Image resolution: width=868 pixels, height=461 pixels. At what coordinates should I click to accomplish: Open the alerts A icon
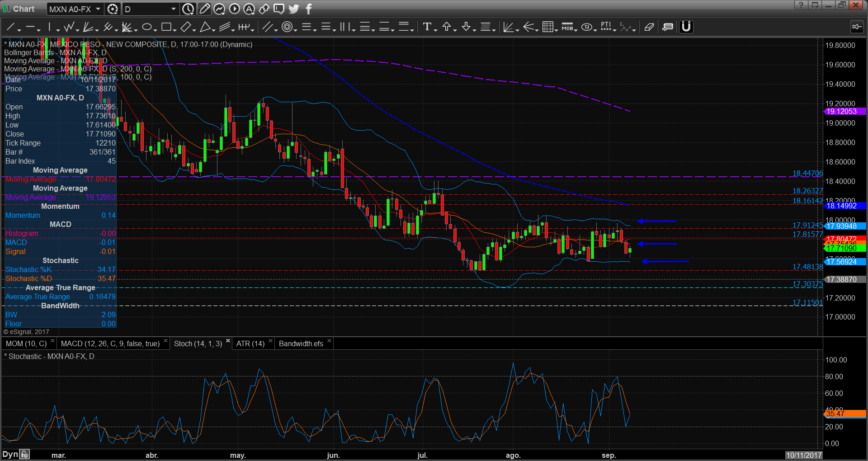point(249,9)
